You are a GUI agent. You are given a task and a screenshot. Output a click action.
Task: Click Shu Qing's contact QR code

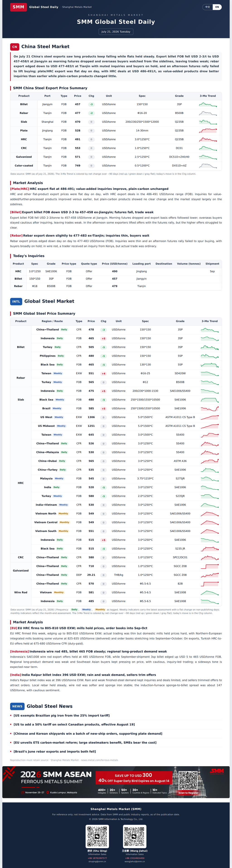tap(97, 837)
